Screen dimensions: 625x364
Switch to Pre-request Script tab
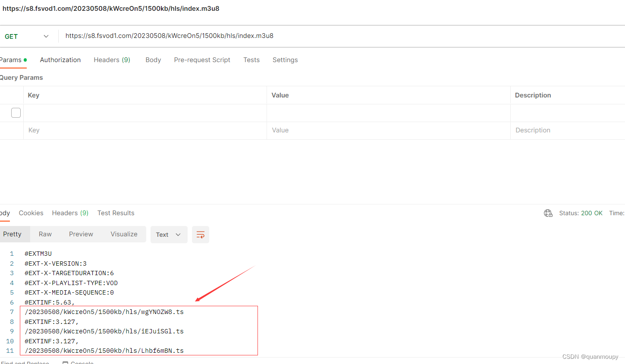click(x=202, y=60)
